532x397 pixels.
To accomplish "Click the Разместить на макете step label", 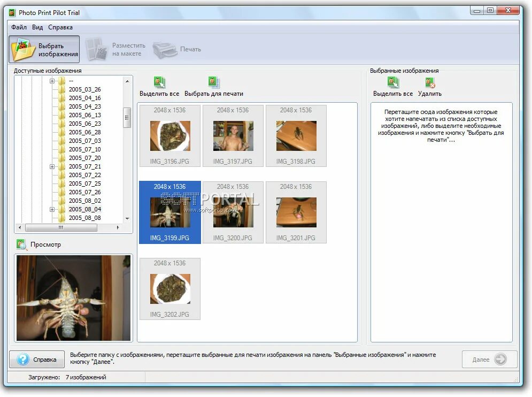I will (129, 50).
